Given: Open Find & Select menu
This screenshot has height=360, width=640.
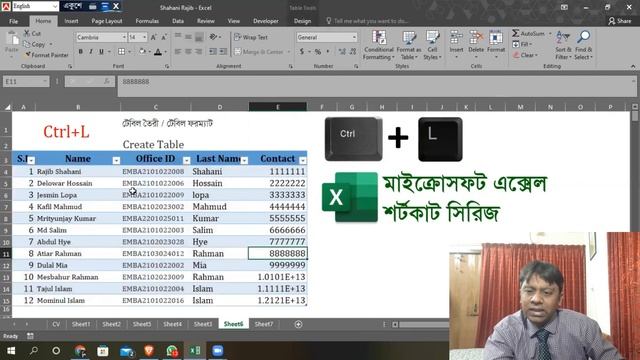Looking at the screenshot, I should click(583, 46).
